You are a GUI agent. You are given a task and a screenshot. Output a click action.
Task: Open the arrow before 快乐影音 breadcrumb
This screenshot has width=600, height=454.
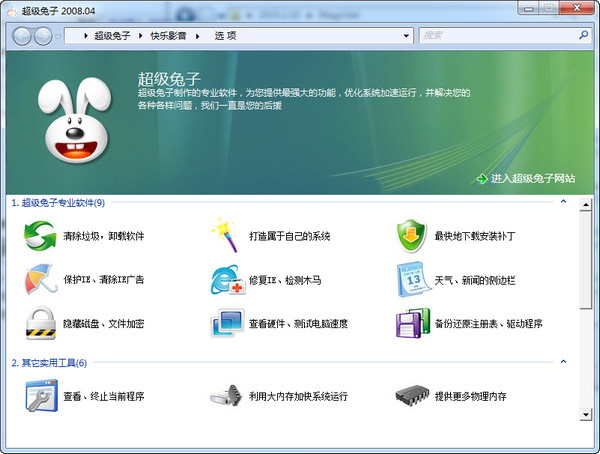[140, 36]
